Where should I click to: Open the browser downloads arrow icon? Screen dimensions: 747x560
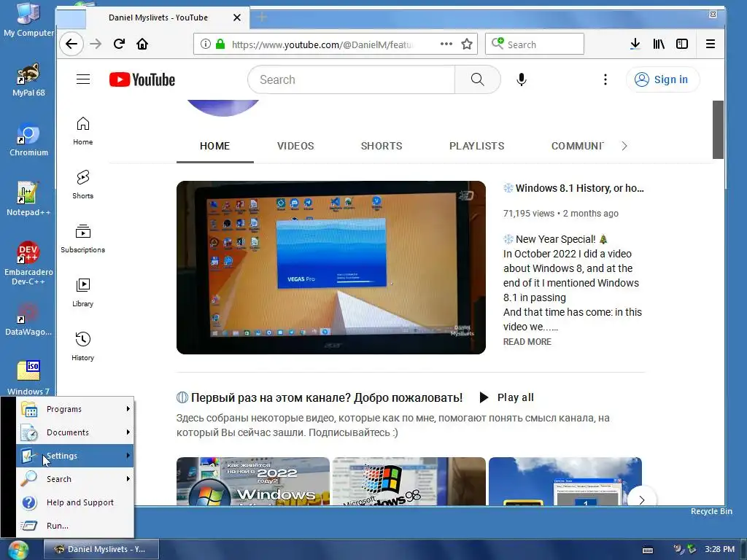[635, 44]
